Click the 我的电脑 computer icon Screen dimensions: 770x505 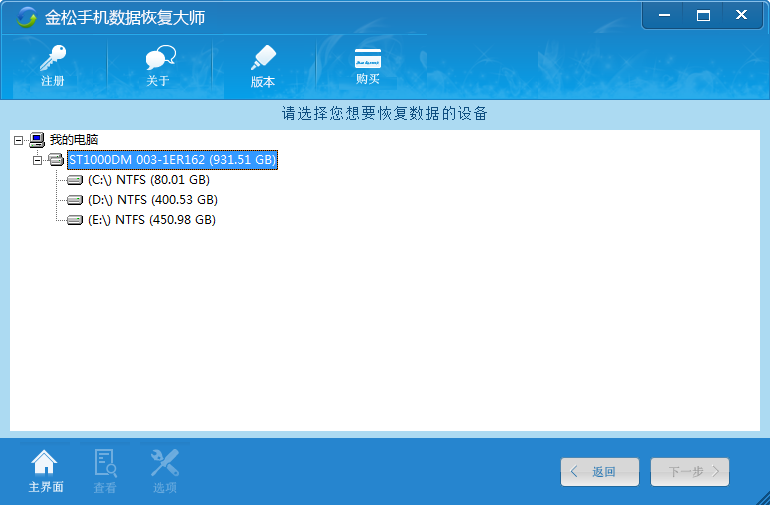tap(37, 140)
